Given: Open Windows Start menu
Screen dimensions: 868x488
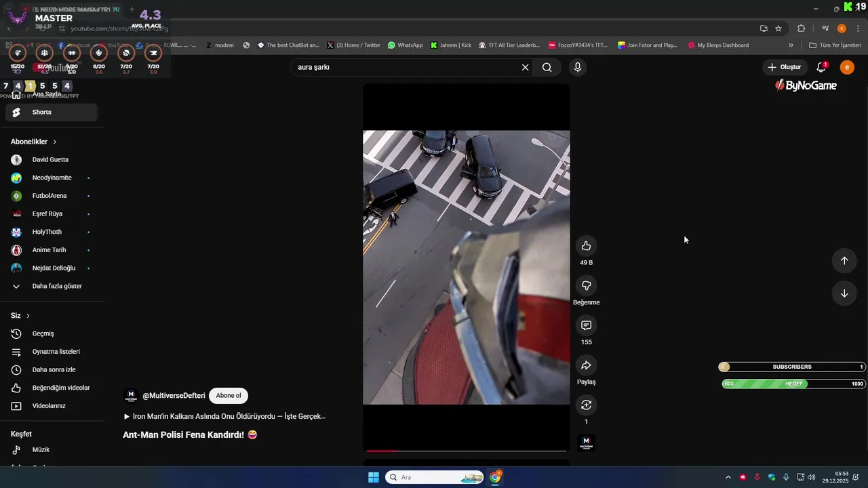Looking at the screenshot, I should [374, 477].
